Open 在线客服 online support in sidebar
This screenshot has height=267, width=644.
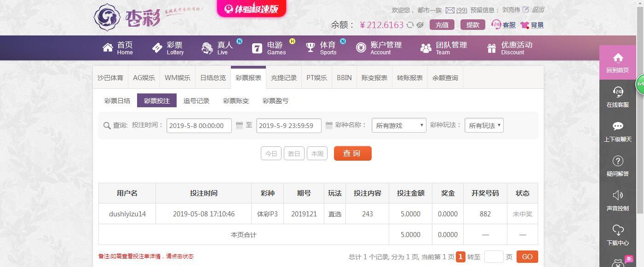618,92
